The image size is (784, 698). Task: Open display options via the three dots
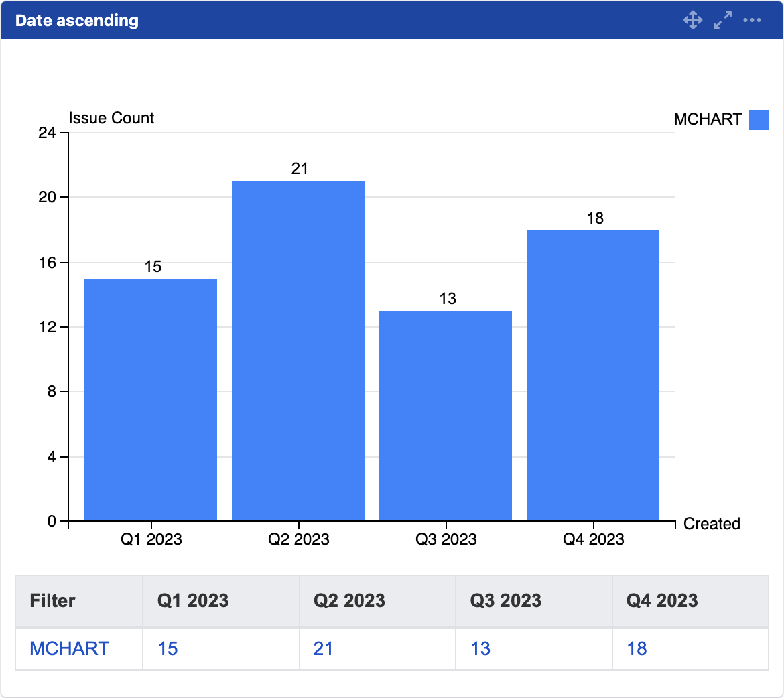click(x=752, y=20)
